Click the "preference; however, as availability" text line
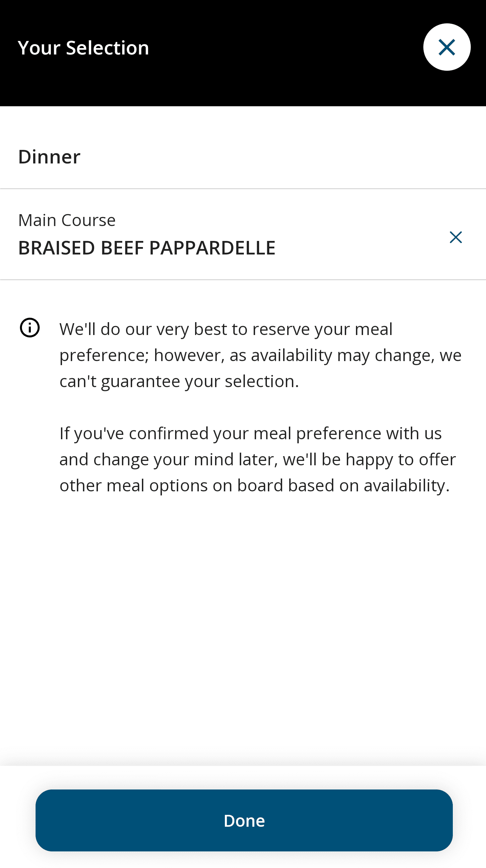This screenshot has width=486, height=868. pyautogui.click(x=260, y=355)
